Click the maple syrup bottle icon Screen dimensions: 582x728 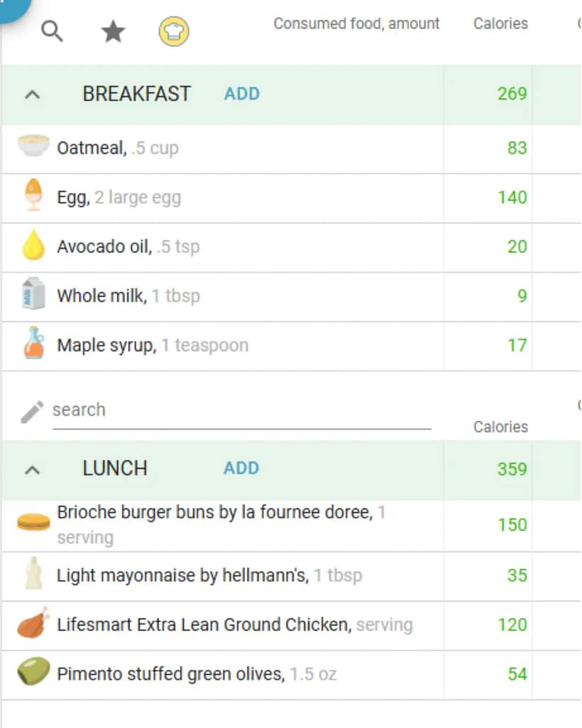(x=33, y=343)
